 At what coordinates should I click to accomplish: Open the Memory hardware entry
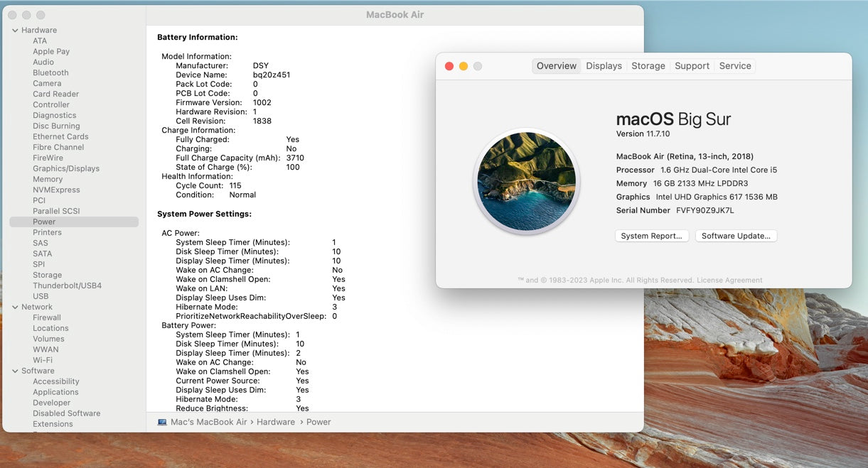[48, 180]
